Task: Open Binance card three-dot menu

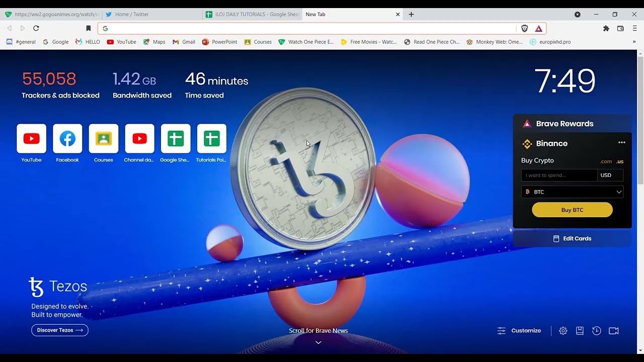Action: pyautogui.click(x=622, y=143)
